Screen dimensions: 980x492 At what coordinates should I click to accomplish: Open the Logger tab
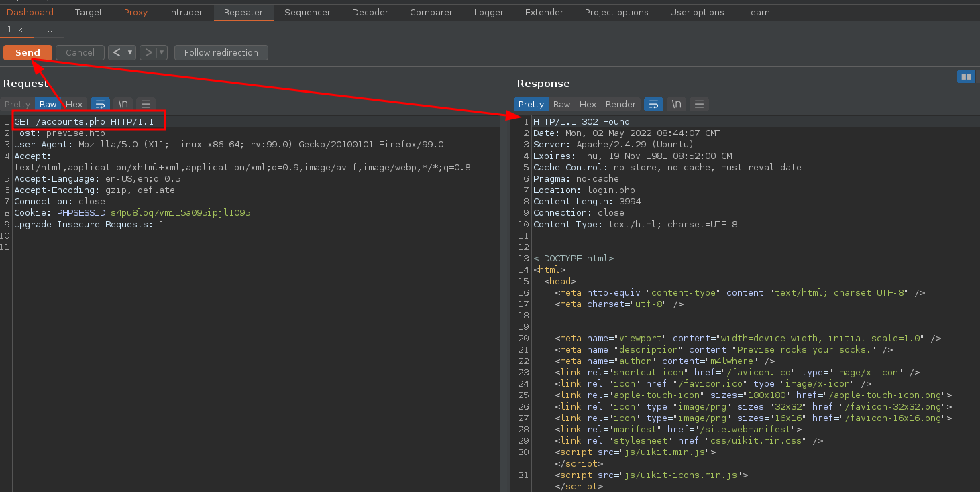pyautogui.click(x=489, y=12)
